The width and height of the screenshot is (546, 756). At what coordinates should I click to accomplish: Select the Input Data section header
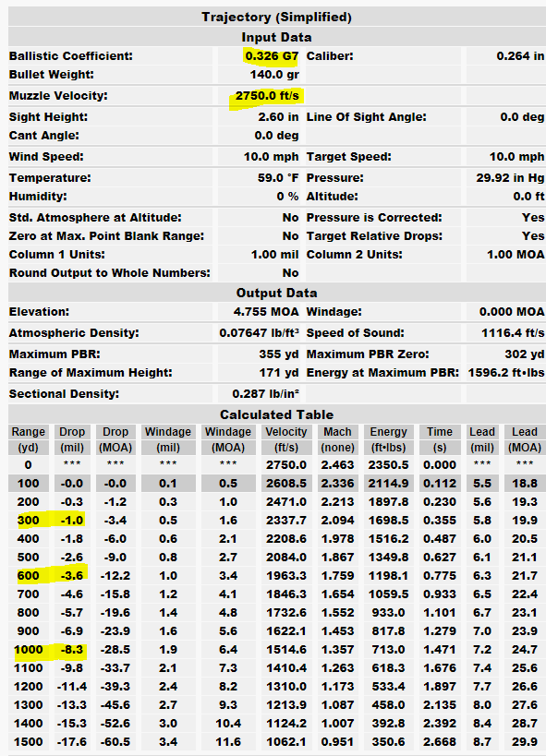pos(276,37)
